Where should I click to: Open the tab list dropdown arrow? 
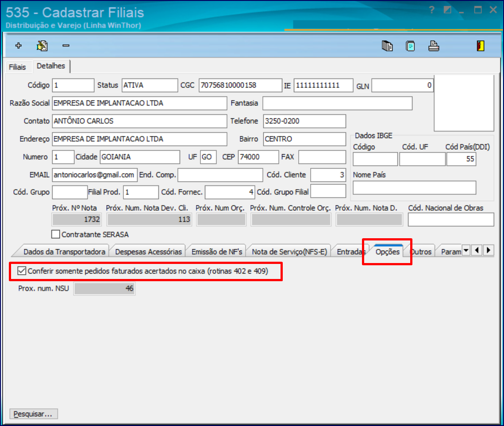coord(466,250)
